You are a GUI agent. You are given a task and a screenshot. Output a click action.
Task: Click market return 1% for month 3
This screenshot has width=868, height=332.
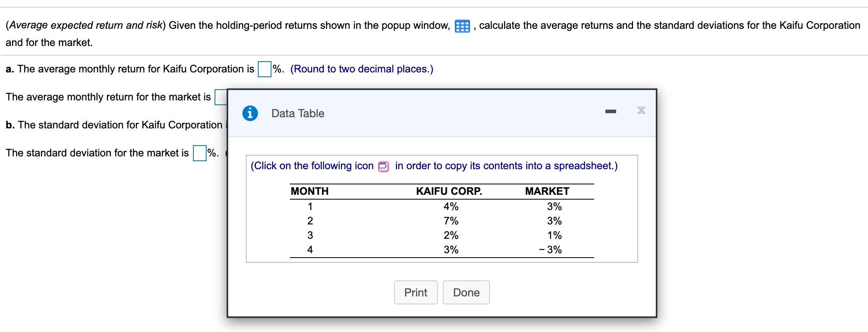555,235
